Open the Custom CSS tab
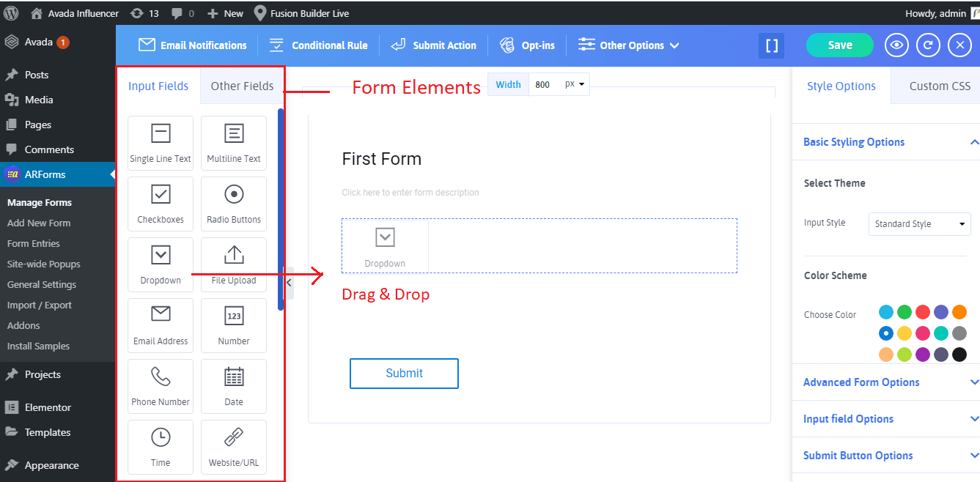980x482 pixels. tap(939, 86)
